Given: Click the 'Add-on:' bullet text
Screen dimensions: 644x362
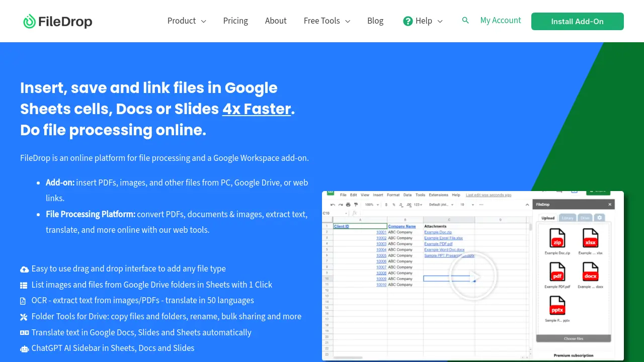Looking at the screenshot, I should click(60, 183).
